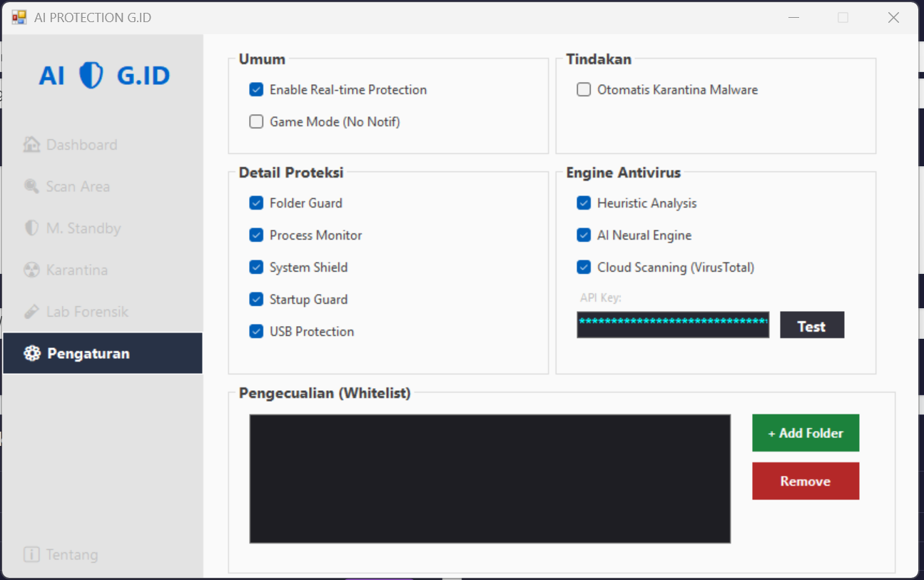Click the green Add Folder button
The height and width of the screenshot is (580, 924).
pos(805,433)
